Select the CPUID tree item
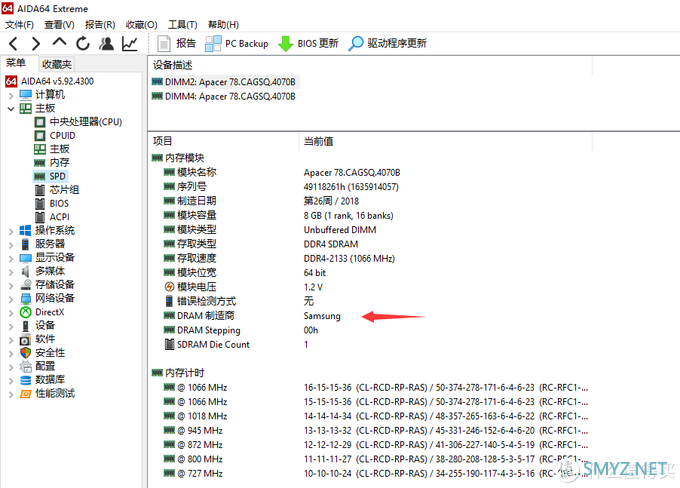680x488 pixels. tap(62, 135)
